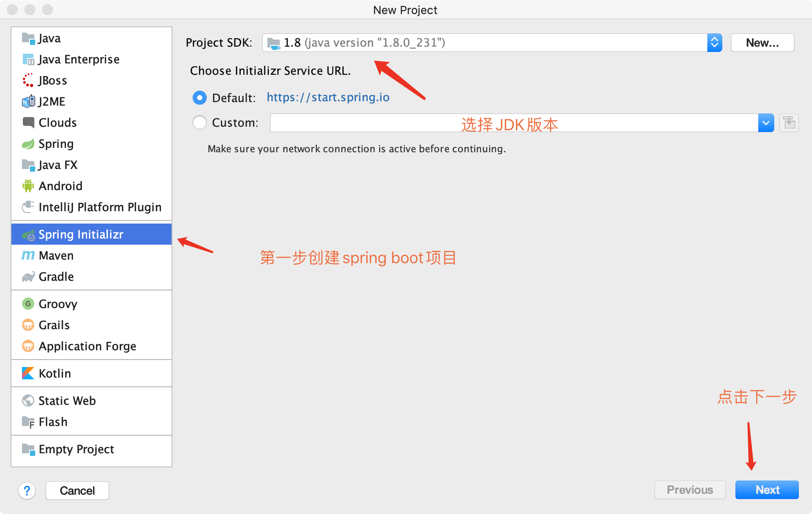Open https://start.spring.io link
Screen dimensions: 812x514
[328, 97]
